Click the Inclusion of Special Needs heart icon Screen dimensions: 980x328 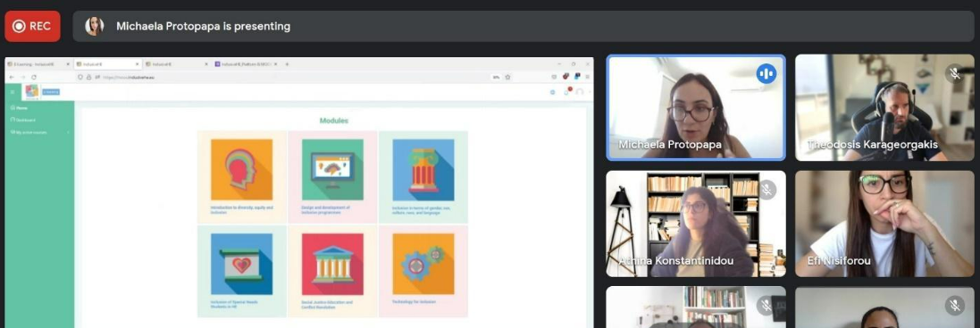pos(241,264)
